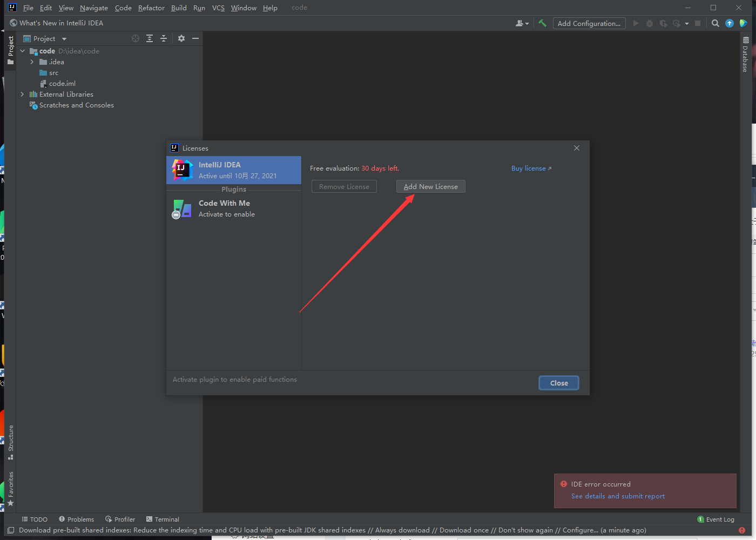Click the Run with Profiler icon
Viewport: 756px width, 540px height.
tap(677, 23)
